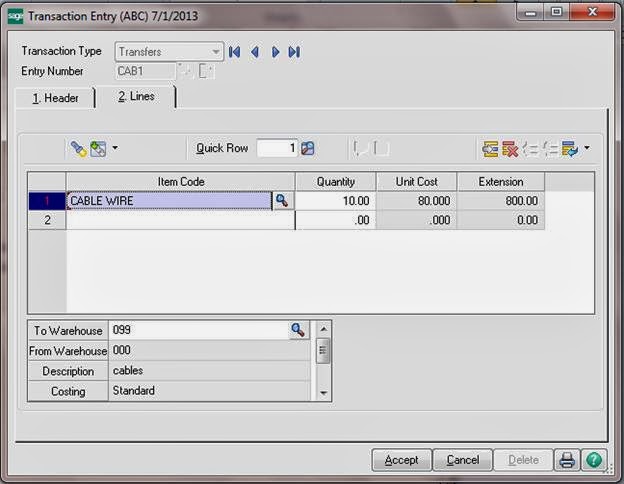The width and height of the screenshot is (624, 484).
Task: Go to the first entry record
Action: coord(234,52)
